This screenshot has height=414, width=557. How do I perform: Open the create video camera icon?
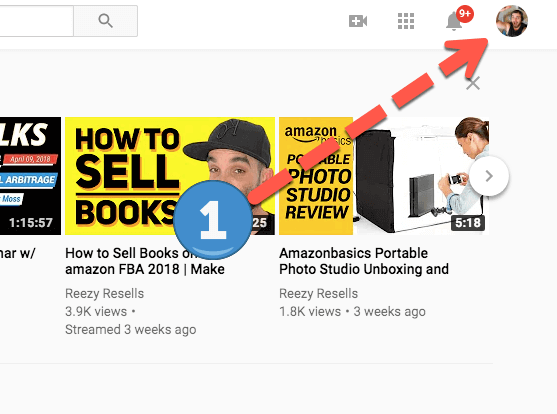[358, 21]
